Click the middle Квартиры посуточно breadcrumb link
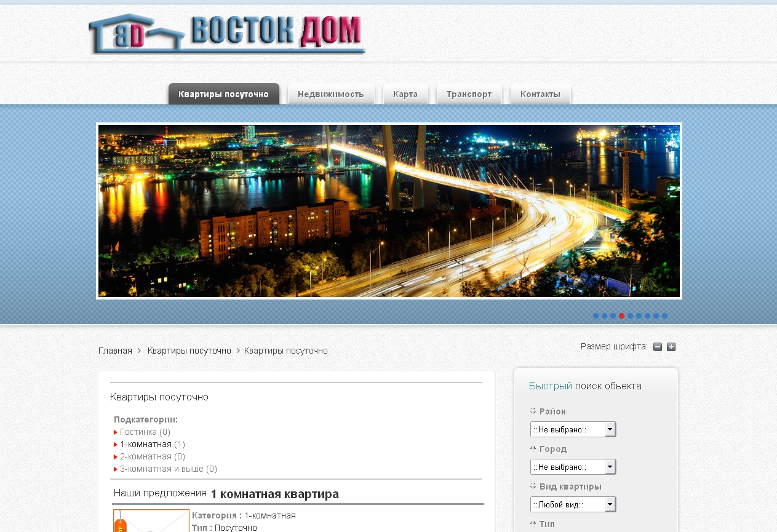 click(189, 351)
